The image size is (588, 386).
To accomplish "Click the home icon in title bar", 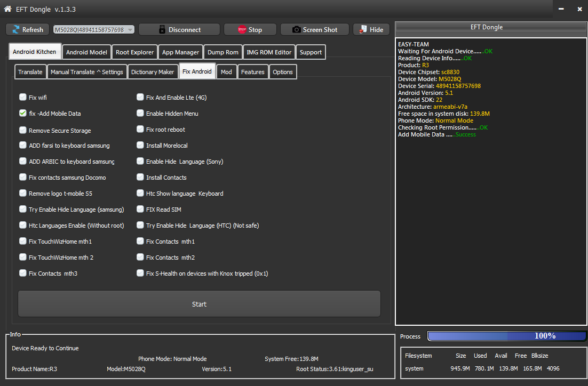I will (x=7, y=9).
